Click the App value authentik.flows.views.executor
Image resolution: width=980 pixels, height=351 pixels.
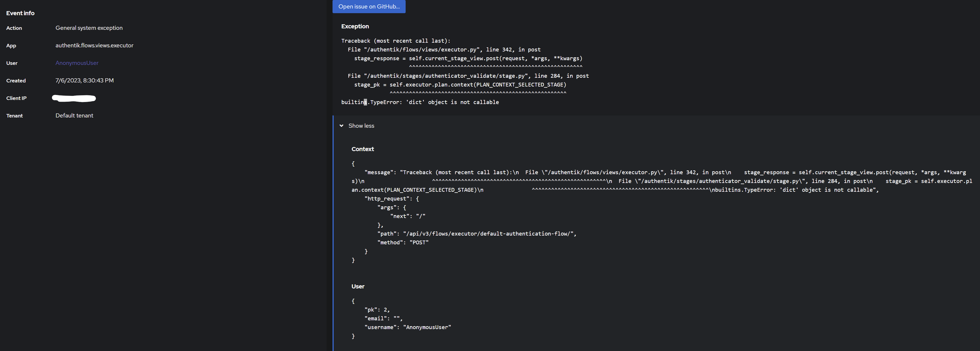94,45
